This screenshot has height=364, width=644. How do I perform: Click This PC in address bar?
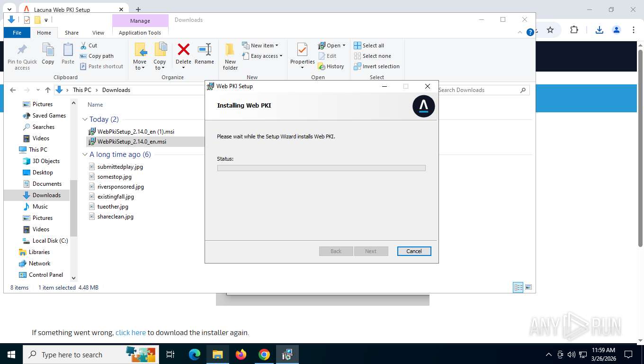coord(82,90)
